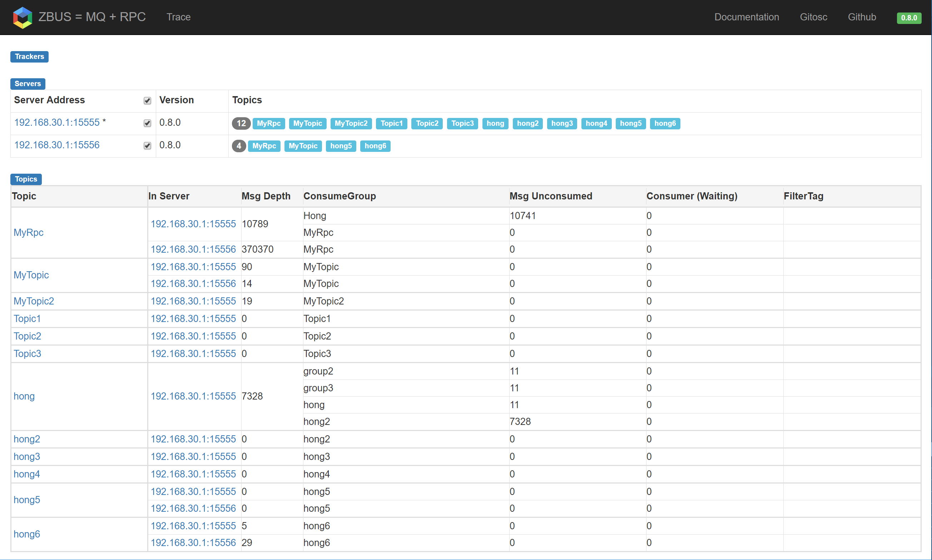Select MyTopic tag in the 15555 server row
932x560 pixels.
pyautogui.click(x=308, y=123)
